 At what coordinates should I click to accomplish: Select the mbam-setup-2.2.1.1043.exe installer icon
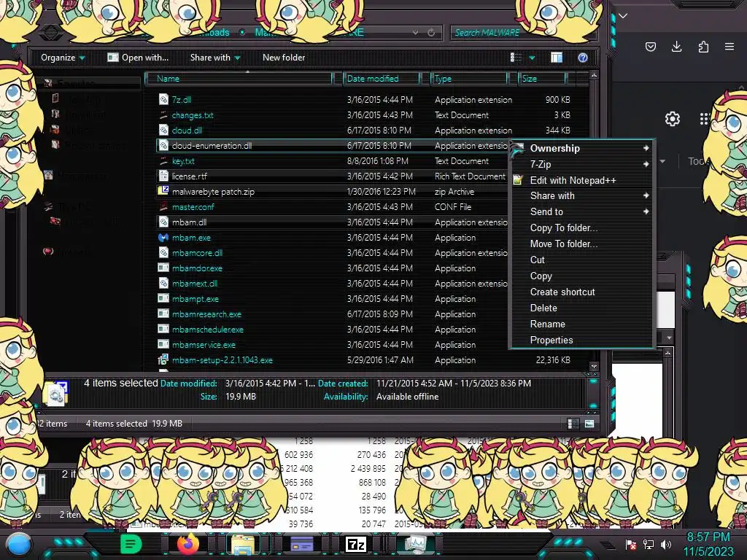tap(163, 360)
